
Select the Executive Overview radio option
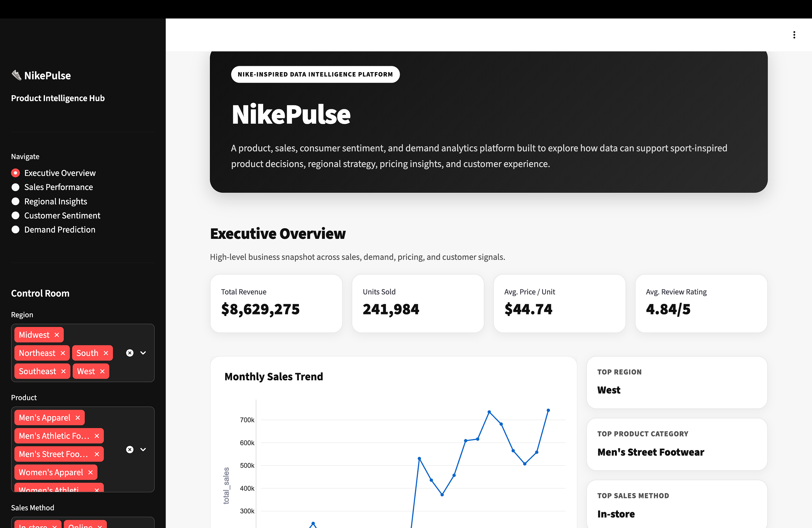15,173
